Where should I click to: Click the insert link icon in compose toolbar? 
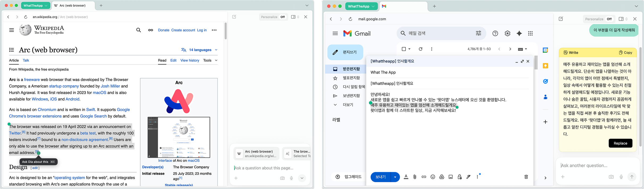[x=424, y=177]
